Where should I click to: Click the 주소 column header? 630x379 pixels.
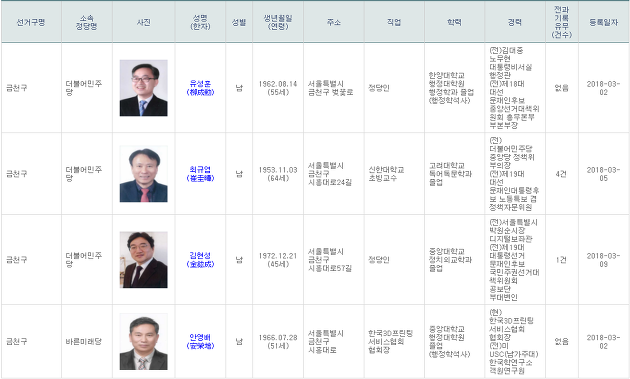click(x=333, y=22)
